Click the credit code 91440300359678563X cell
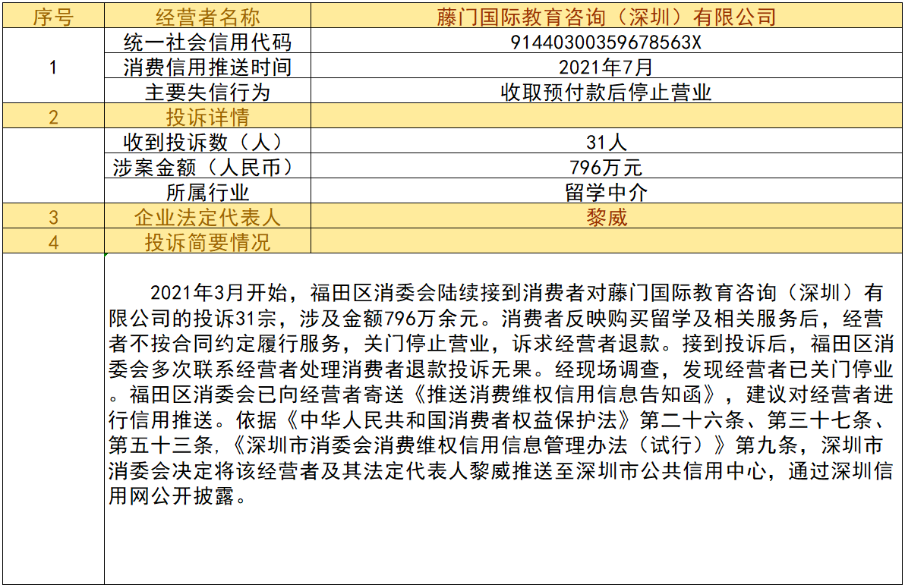 [606, 42]
